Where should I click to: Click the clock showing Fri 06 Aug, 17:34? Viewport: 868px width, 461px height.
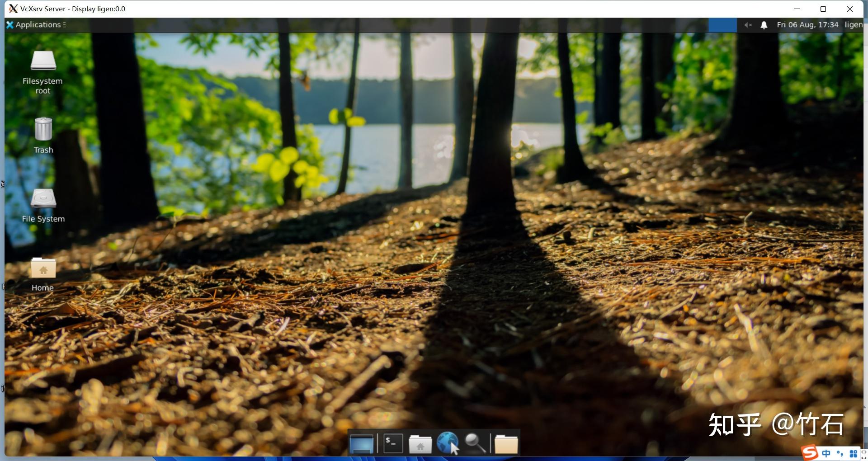[807, 25]
